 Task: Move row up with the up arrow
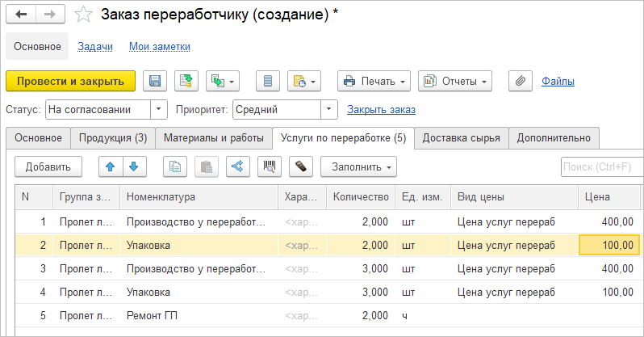[x=111, y=167]
